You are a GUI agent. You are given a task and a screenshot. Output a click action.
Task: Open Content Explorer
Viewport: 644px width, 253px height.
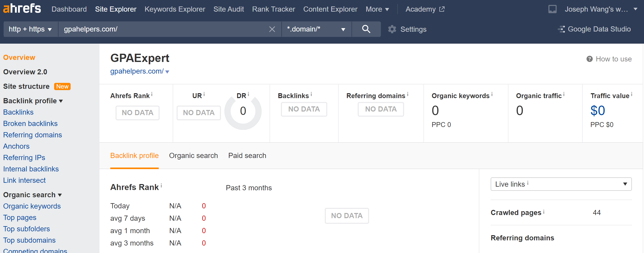pos(330,9)
